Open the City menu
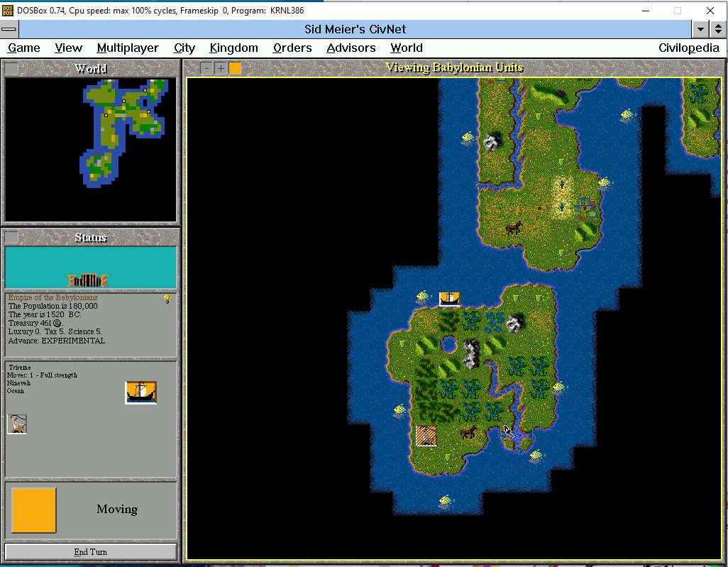 click(x=184, y=48)
